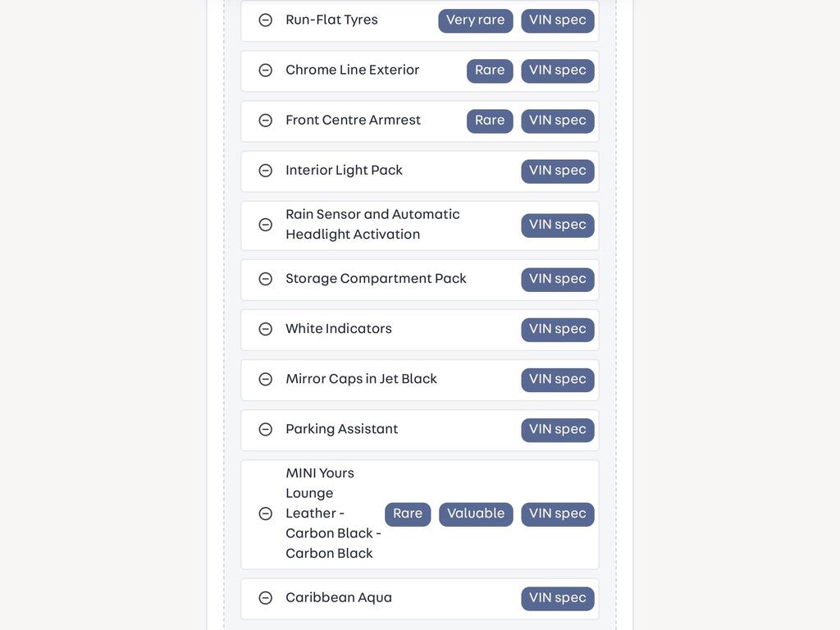
Task: Click the minus icon next to Caribbean Aqua
Action: click(x=265, y=598)
